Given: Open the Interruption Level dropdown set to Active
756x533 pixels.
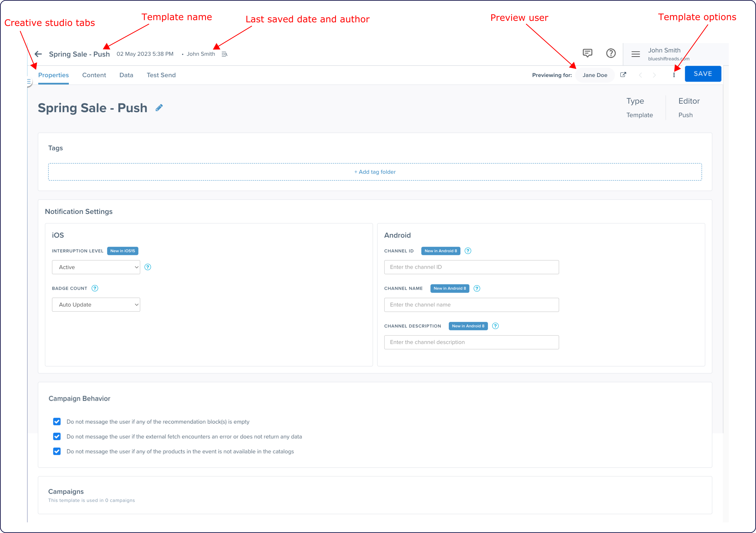Looking at the screenshot, I should (96, 267).
